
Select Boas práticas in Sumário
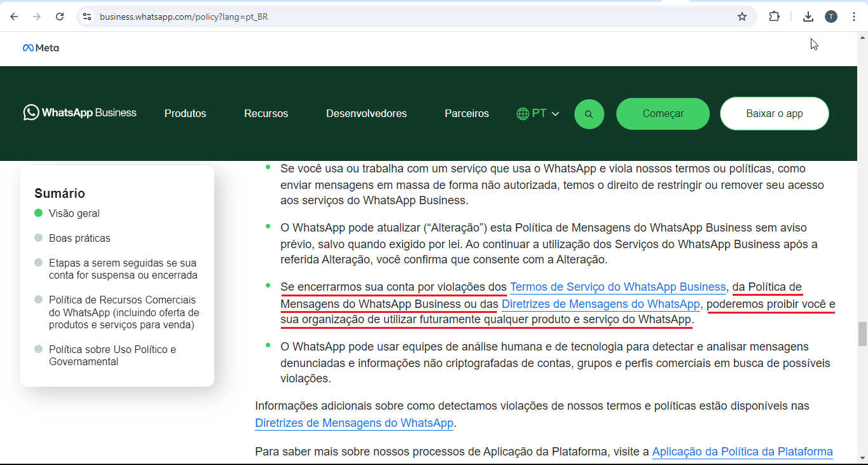[79, 239]
